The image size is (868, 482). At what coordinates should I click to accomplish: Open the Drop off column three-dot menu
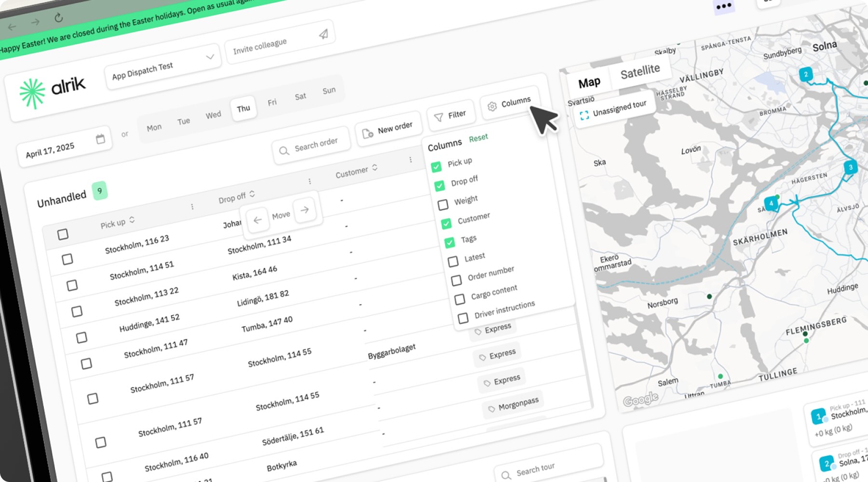point(310,181)
